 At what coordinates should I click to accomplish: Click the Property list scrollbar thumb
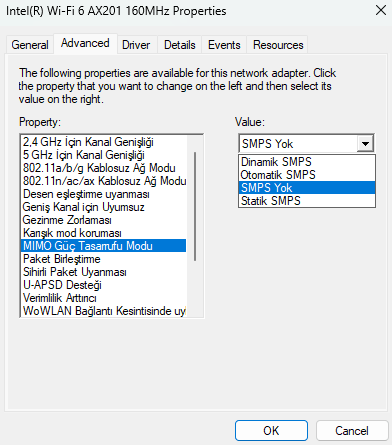[195, 206]
